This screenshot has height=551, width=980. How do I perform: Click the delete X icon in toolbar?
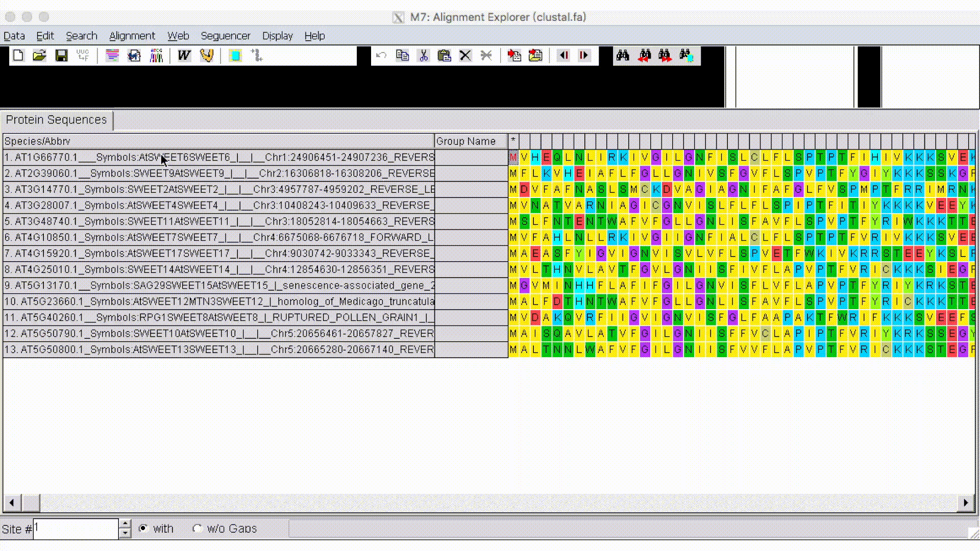[x=465, y=55]
